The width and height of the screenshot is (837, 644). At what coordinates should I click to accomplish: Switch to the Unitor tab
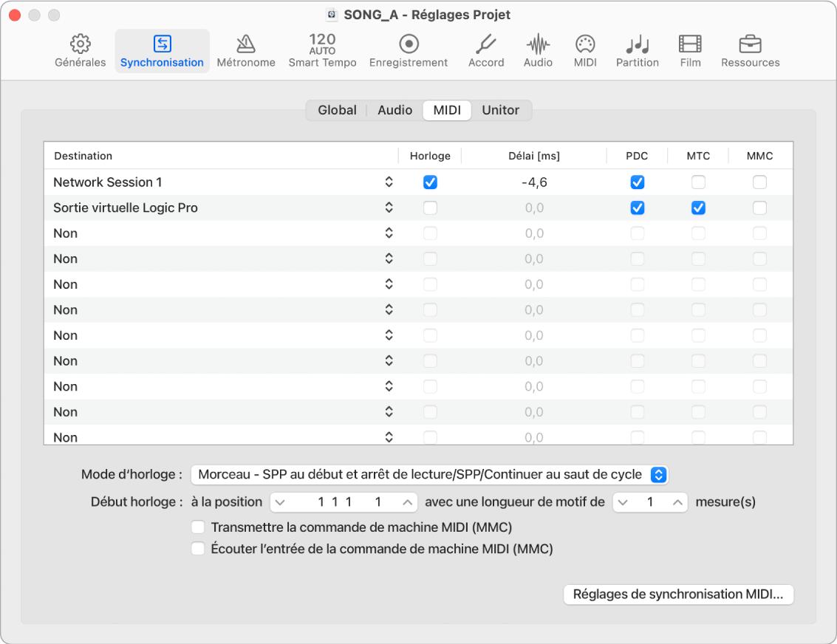500,110
